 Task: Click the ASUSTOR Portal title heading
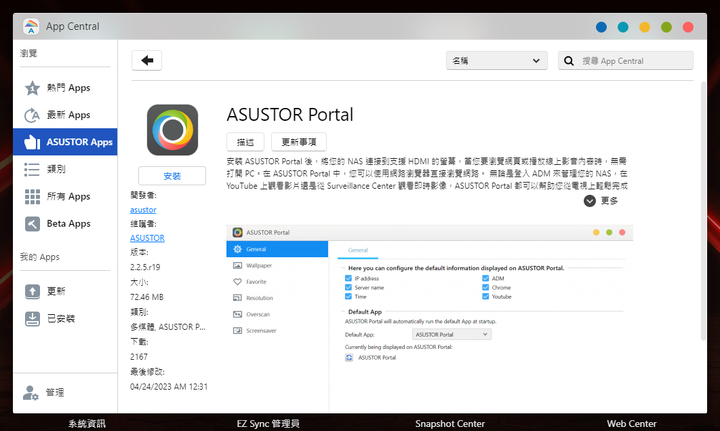(290, 115)
